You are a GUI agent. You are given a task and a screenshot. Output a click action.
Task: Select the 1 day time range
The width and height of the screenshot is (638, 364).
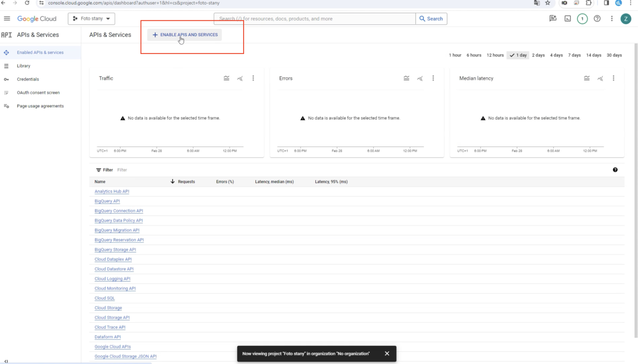point(518,55)
